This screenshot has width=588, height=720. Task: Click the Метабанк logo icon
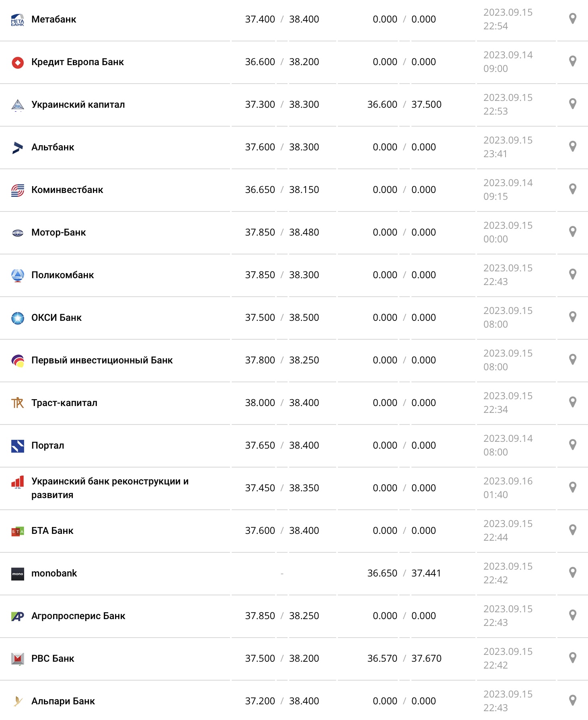coord(16,19)
